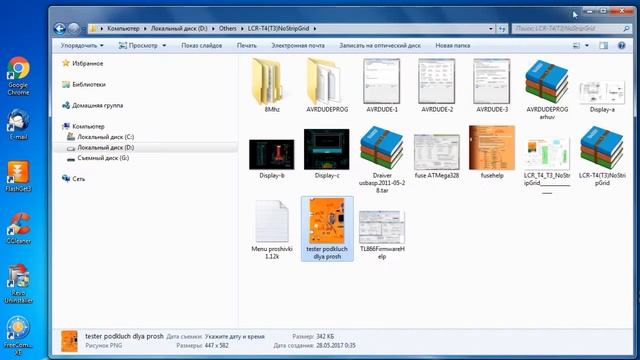Open address bar history dropdown
This screenshot has width=640, height=360.
[491, 29]
